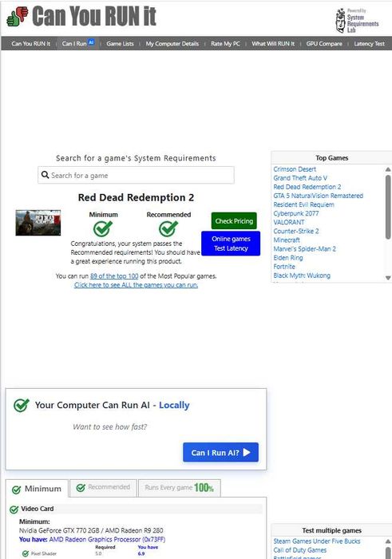Open the Latency Test menu item
392x559 pixels.
[369, 43]
